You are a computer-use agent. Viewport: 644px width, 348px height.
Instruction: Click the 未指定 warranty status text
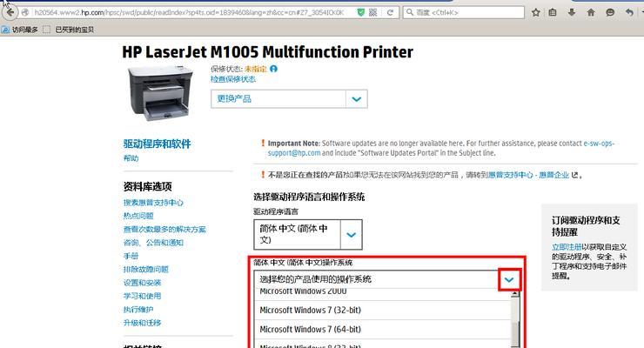[x=256, y=69]
